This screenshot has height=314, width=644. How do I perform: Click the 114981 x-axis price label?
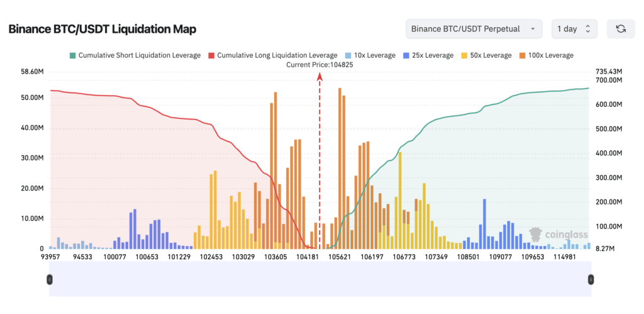click(x=565, y=257)
